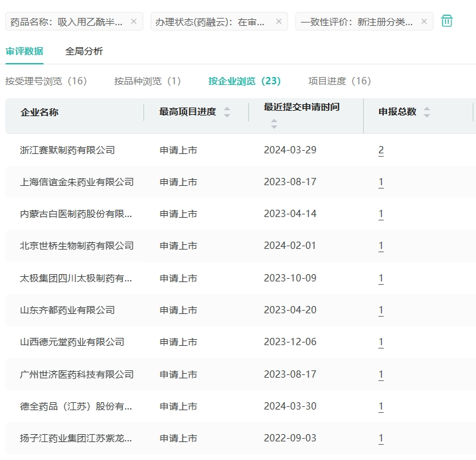The width and height of the screenshot is (476, 460).
Task: Open 按受理号浏览 (16) view
Action: click(46, 81)
